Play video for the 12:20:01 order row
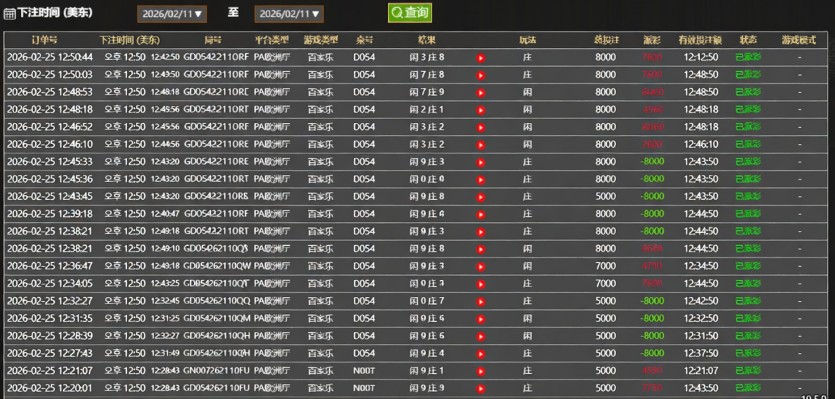 pos(481,388)
